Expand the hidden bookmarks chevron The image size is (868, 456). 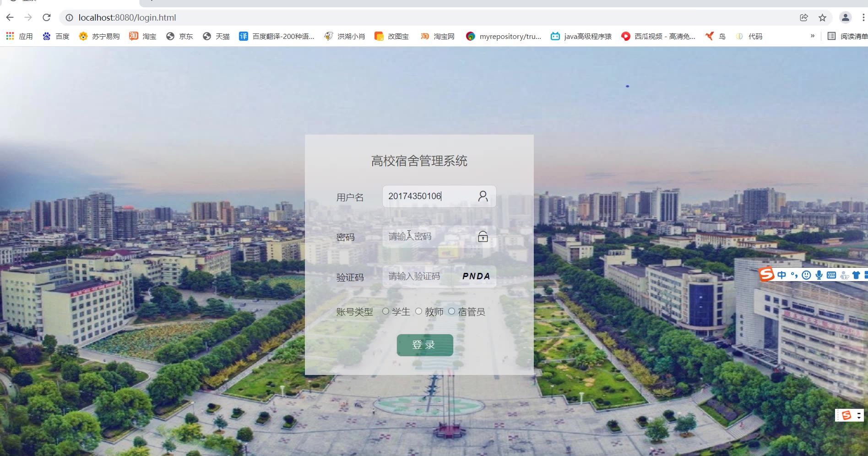click(x=813, y=36)
